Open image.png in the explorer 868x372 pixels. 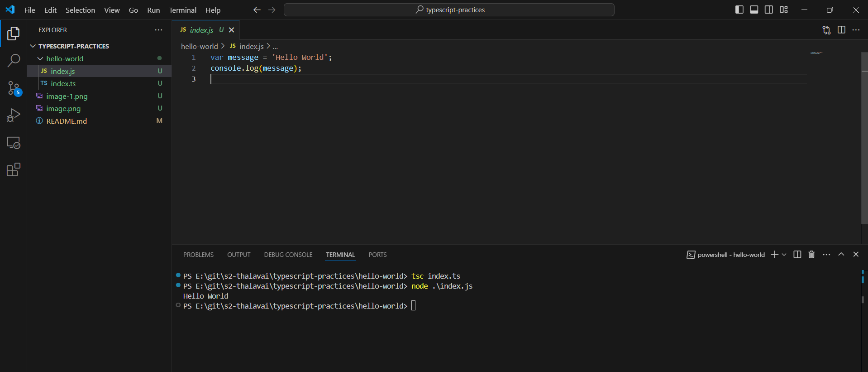pyautogui.click(x=99, y=108)
